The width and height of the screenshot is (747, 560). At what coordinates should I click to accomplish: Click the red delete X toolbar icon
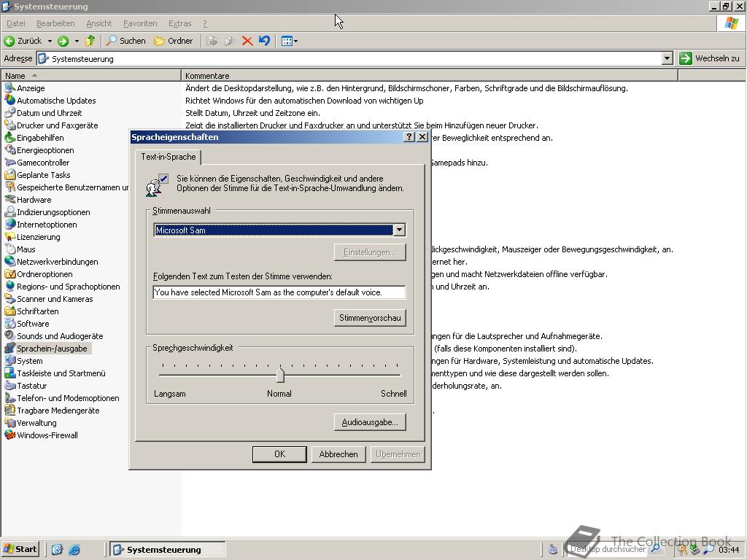pyautogui.click(x=247, y=41)
